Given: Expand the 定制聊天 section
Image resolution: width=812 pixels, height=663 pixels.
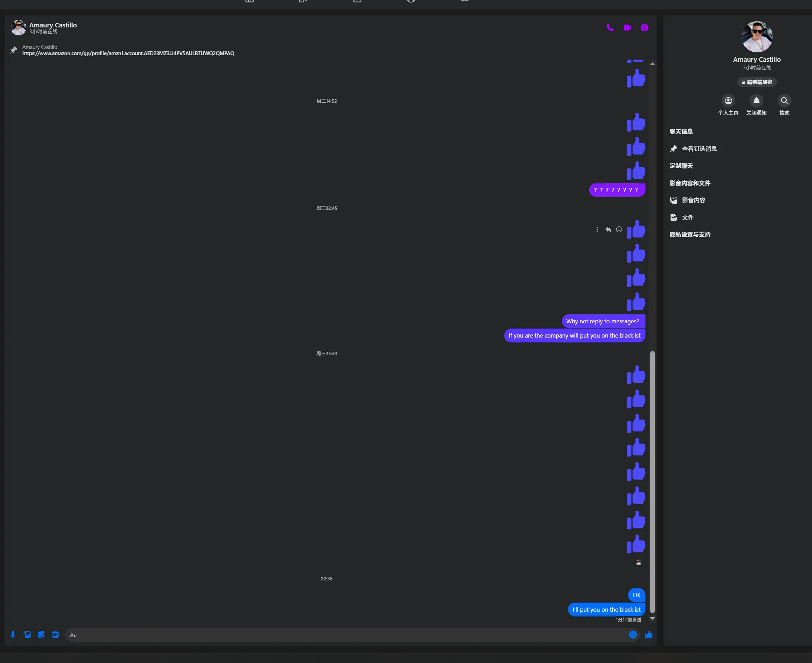Looking at the screenshot, I should [681, 166].
